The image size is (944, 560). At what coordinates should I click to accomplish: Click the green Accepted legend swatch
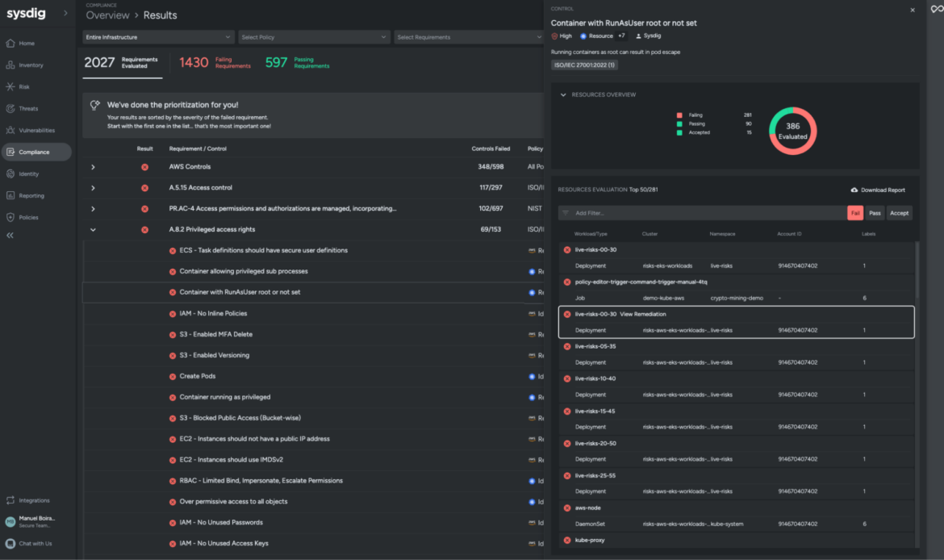click(x=679, y=132)
